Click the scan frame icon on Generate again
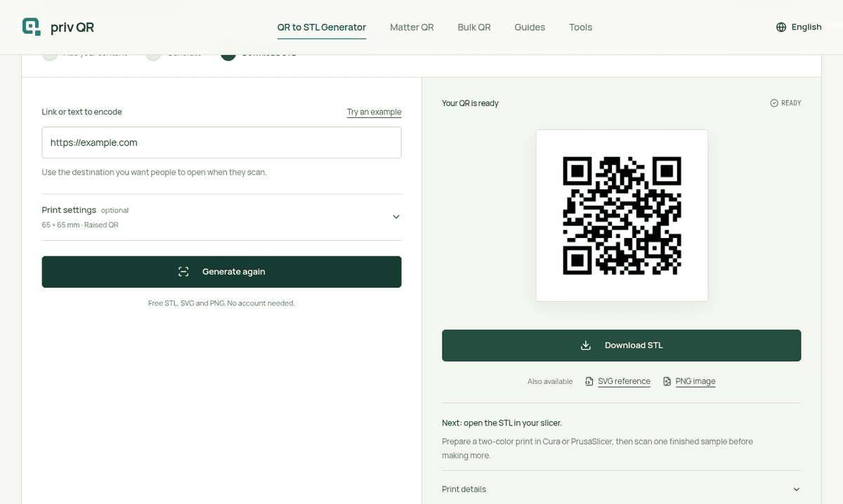 pos(183,272)
